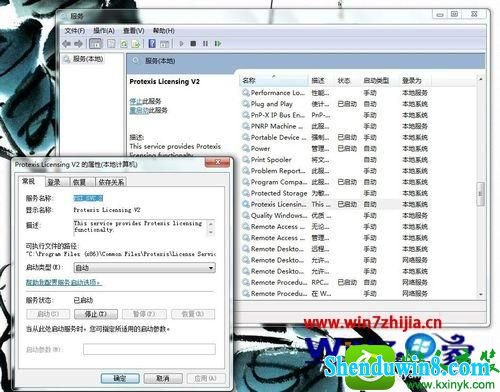This screenshot has width=500, height=392.
Task: Open the Help toolbar icon
Action: 152,44
